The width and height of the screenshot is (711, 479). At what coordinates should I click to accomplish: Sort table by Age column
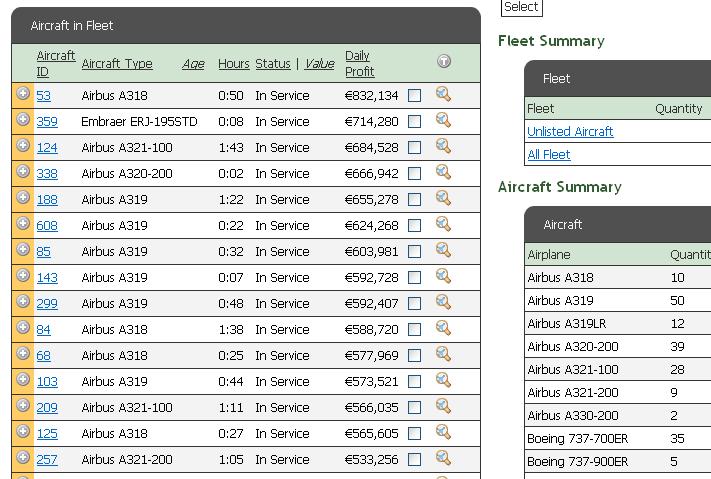click(x=193, y=64)
